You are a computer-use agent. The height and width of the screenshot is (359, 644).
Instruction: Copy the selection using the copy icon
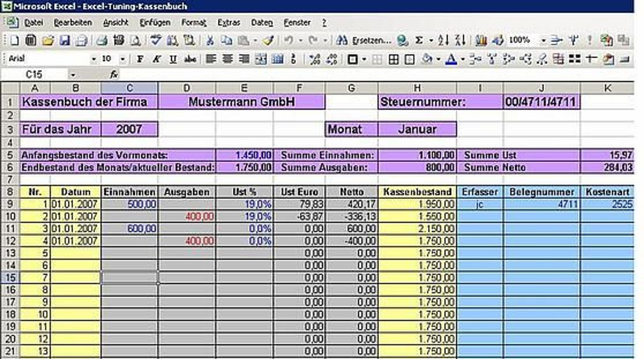(x=226, y=40)
